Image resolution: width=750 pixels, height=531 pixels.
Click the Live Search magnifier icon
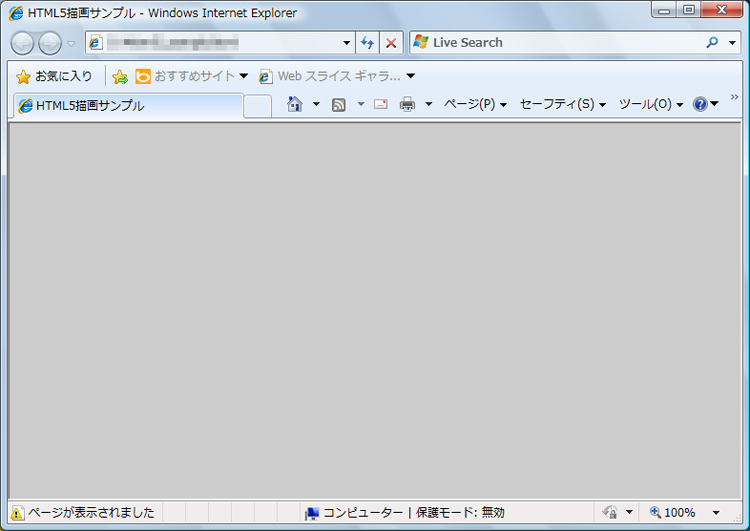pyautogui.click(x=712, y=43)
